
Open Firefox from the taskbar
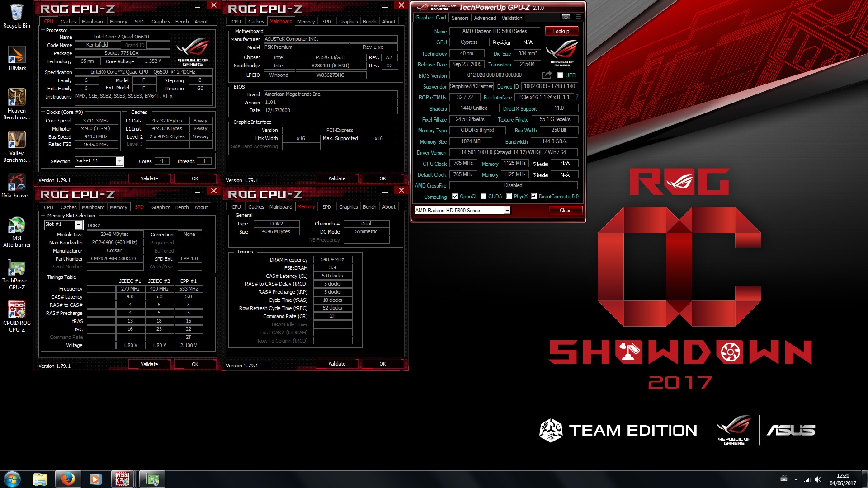(x=68, y=479)
